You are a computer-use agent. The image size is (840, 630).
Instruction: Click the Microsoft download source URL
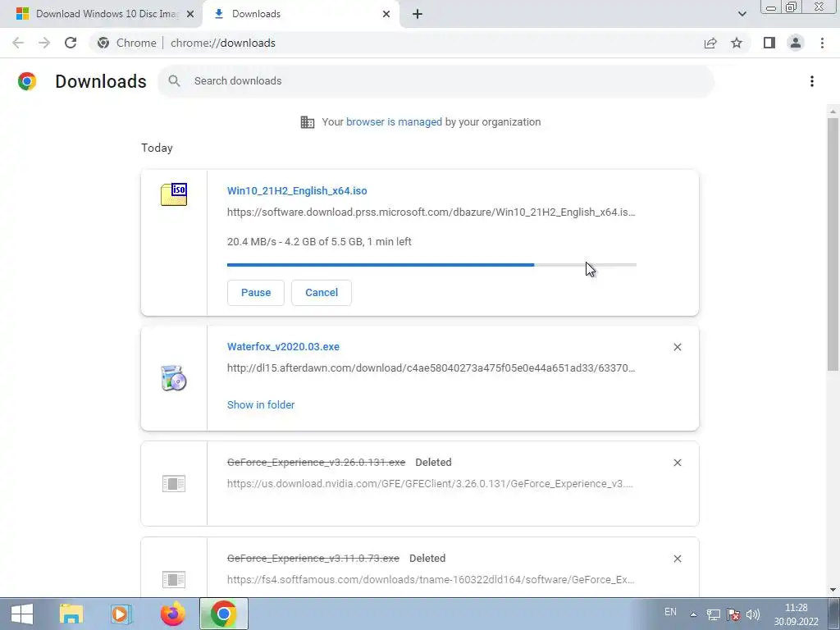tap(431, 212)
